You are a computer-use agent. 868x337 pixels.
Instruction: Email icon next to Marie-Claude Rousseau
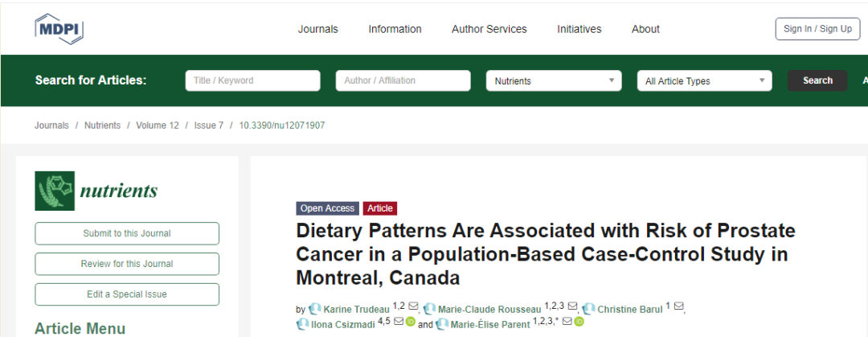pos(573,306)
